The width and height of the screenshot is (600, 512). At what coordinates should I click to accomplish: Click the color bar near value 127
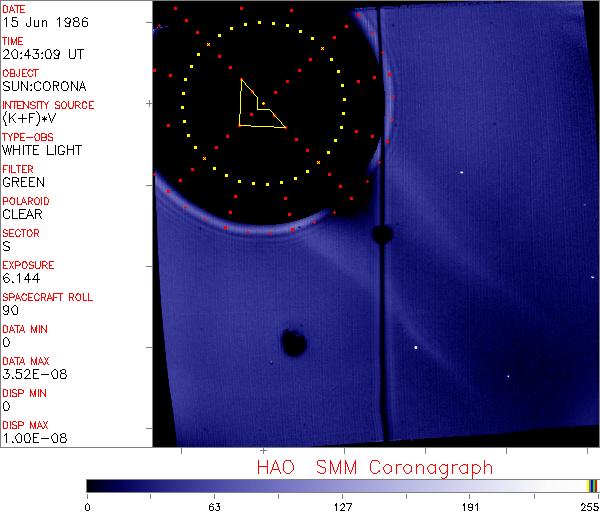point(342,485)
